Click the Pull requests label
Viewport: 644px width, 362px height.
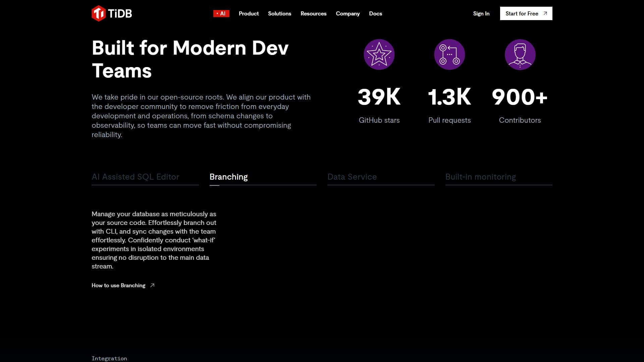click(x=449, y=120)
